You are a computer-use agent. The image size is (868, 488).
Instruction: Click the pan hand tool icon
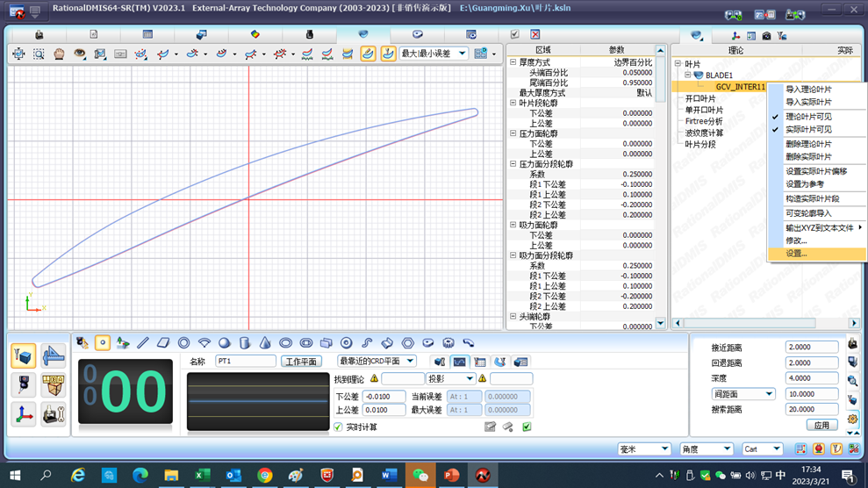[59, 54]
